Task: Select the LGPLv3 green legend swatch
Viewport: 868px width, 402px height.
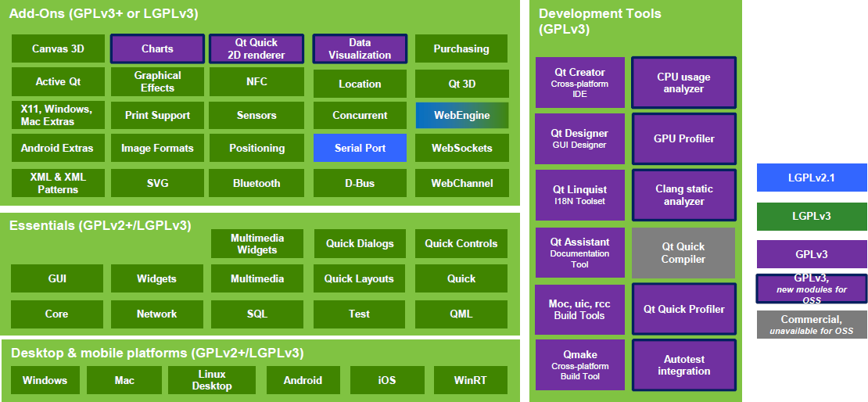Action: pyautogui.click(x=812, y=216)
